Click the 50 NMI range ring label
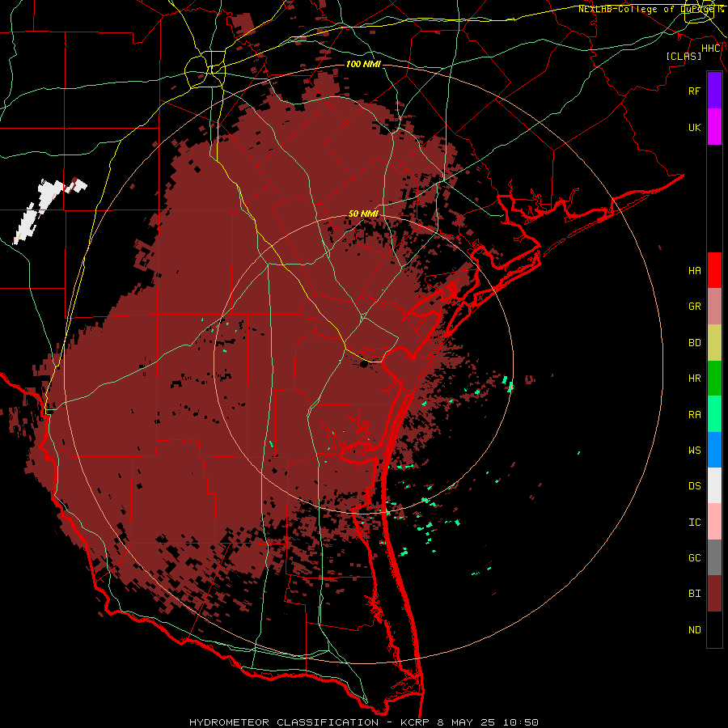 point(363,214)
